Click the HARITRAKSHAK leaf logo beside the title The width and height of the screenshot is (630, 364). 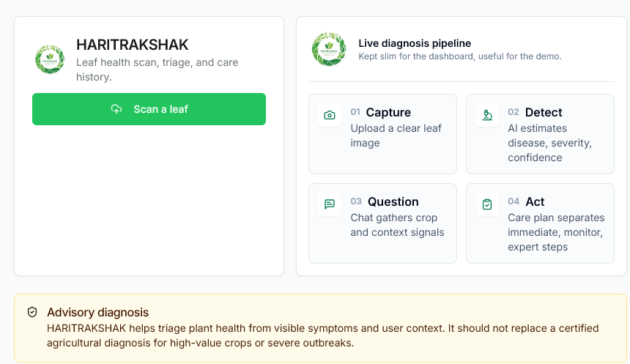pos(50,59)
